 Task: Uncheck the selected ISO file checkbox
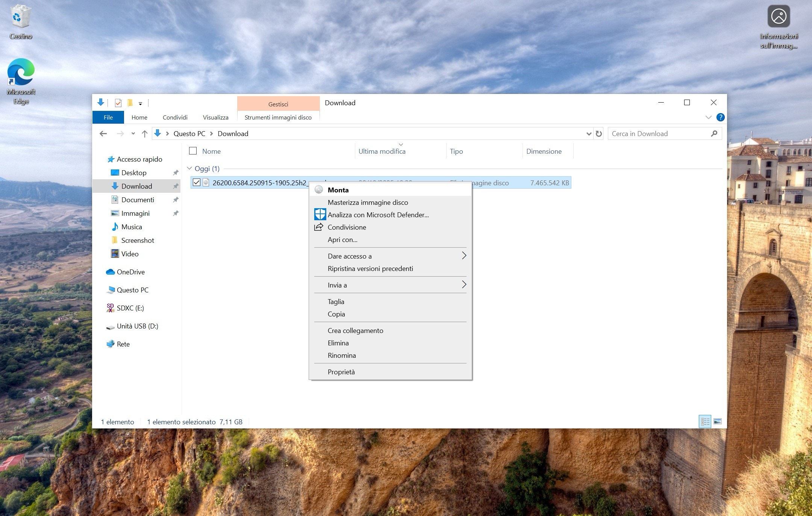[196, 183]
